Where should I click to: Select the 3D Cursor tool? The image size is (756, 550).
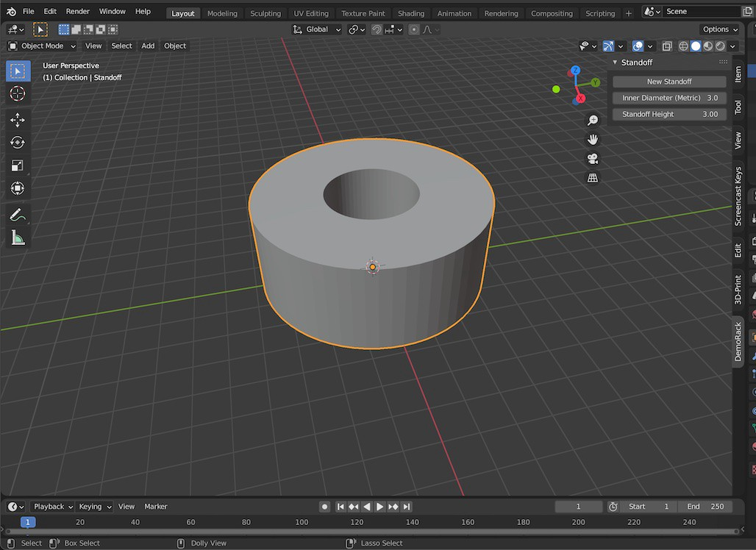coord(18,93)
